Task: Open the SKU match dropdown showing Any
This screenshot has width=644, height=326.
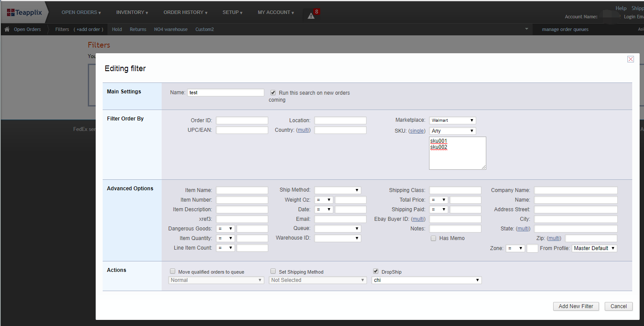Action: tap(453, 131)
